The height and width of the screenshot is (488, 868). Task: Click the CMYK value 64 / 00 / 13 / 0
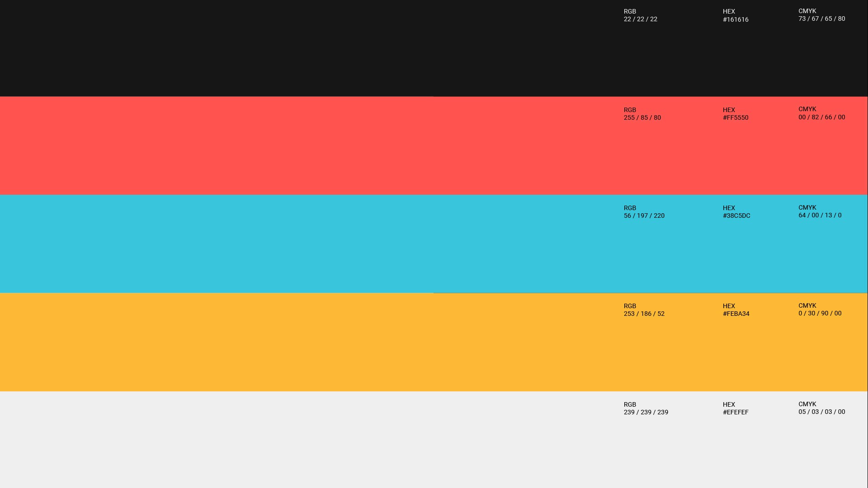820,216
